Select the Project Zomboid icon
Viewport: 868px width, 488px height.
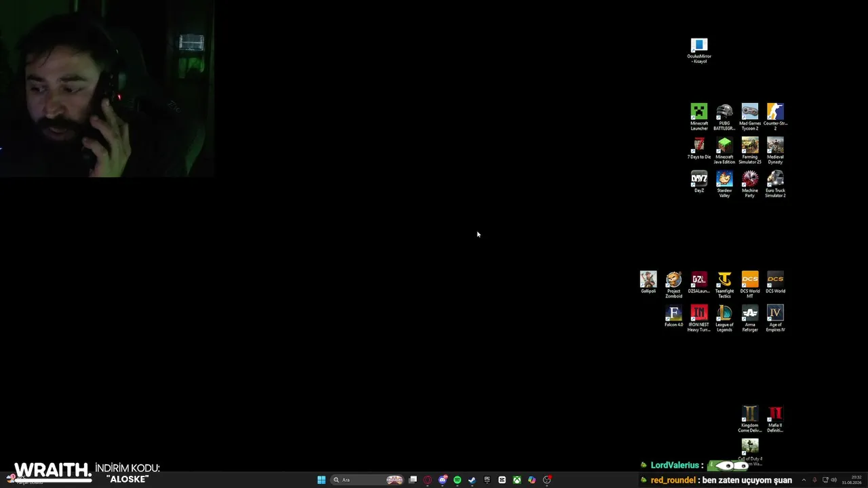coord(673,285)
